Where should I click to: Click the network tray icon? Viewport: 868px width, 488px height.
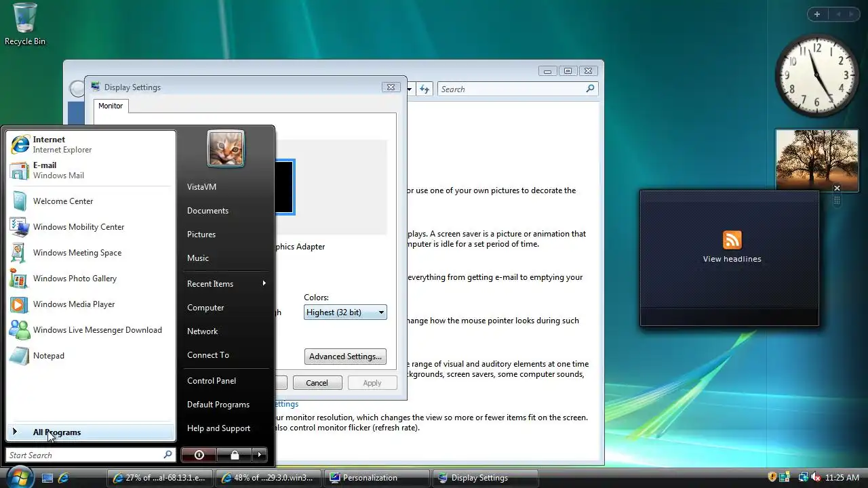[803, 478]
